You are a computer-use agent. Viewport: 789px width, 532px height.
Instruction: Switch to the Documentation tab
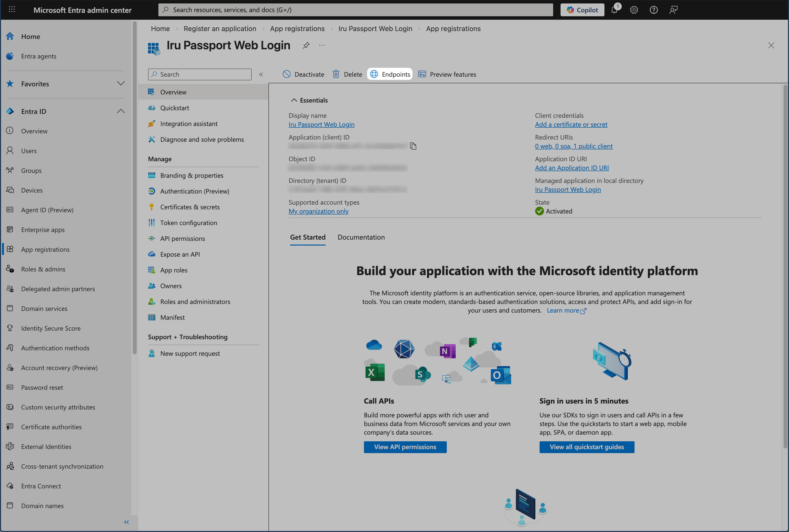pyautogui.click(x=361, y=237)
